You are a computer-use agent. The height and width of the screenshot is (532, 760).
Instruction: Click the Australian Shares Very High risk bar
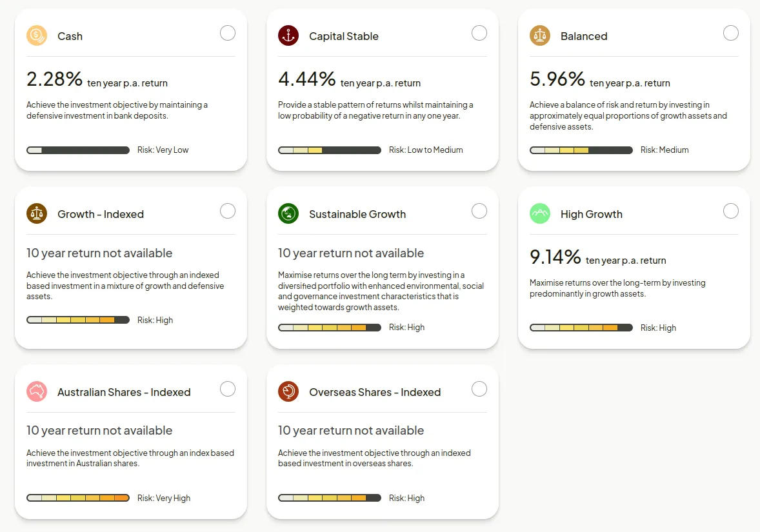tap(78, 498)
